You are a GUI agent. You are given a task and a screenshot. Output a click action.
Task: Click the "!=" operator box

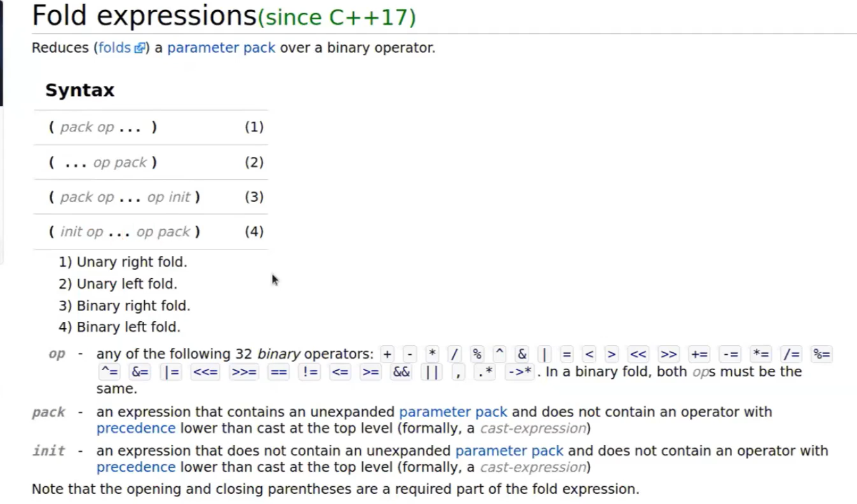click(x=311, y=372)
